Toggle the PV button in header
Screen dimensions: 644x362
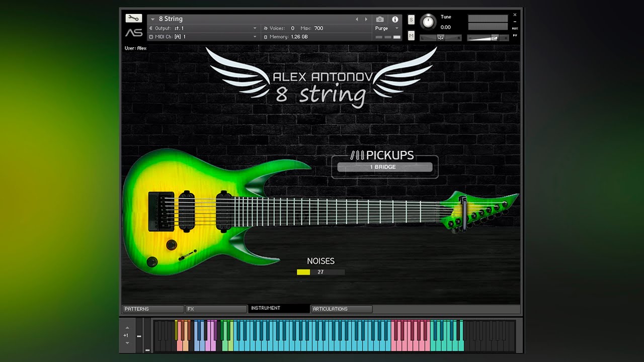pos(515,36)
